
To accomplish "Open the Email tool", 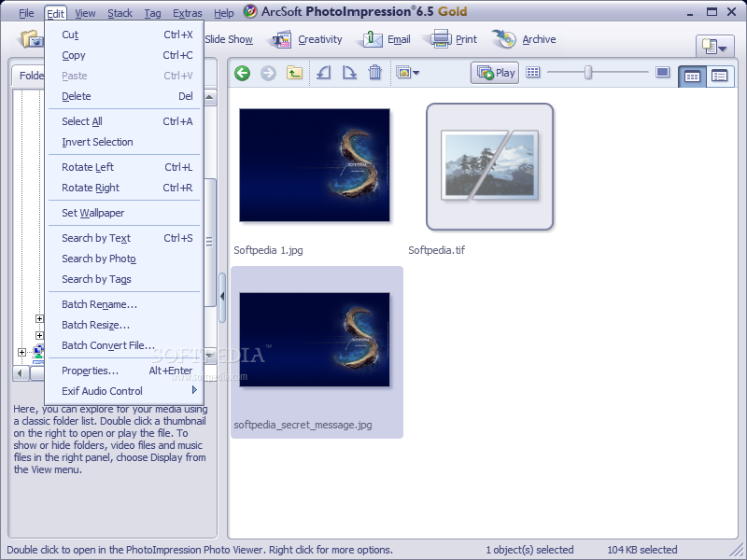I will (x=386, y=39).
